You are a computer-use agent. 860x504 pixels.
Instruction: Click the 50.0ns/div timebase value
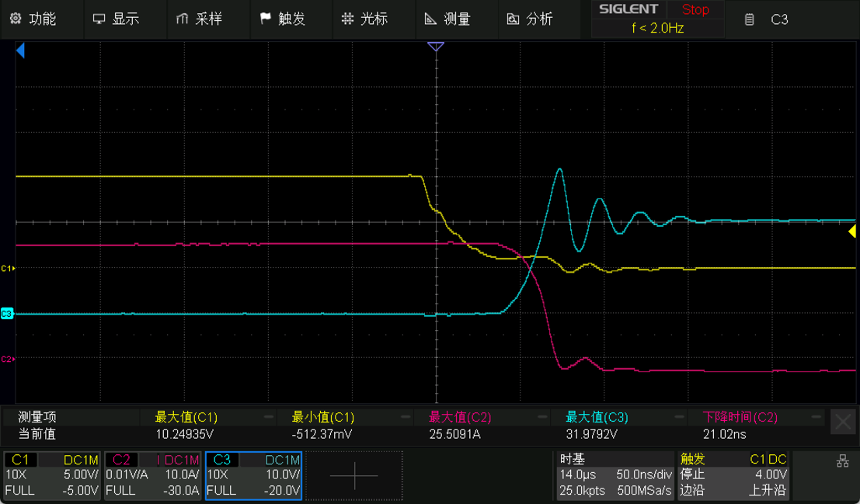(x=644, y=475)
